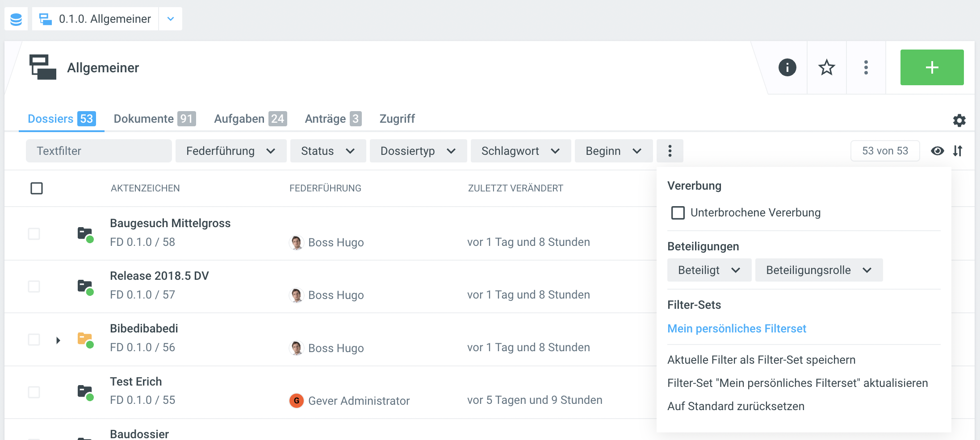Toggle the eye visibility icon

(937, 151)
